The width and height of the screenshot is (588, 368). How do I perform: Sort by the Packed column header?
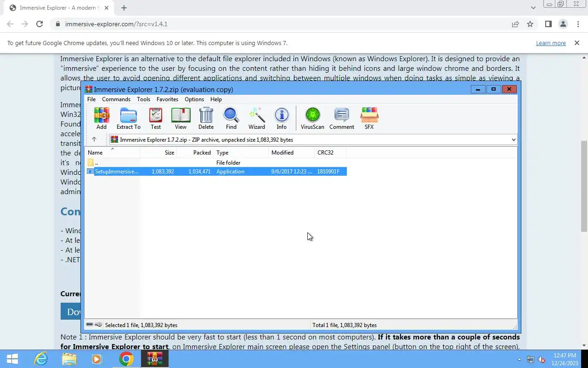[195, 152]
